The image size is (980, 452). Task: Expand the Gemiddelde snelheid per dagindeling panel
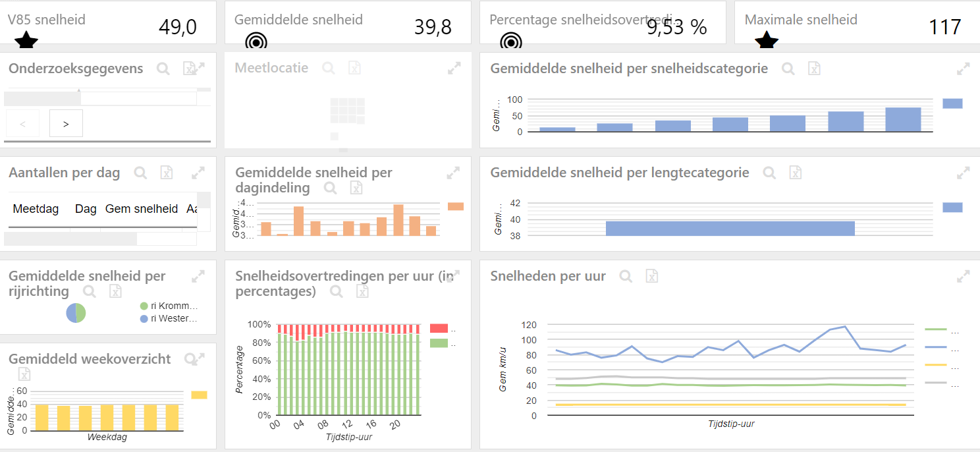pyautogui.click(x=453, y=173)
